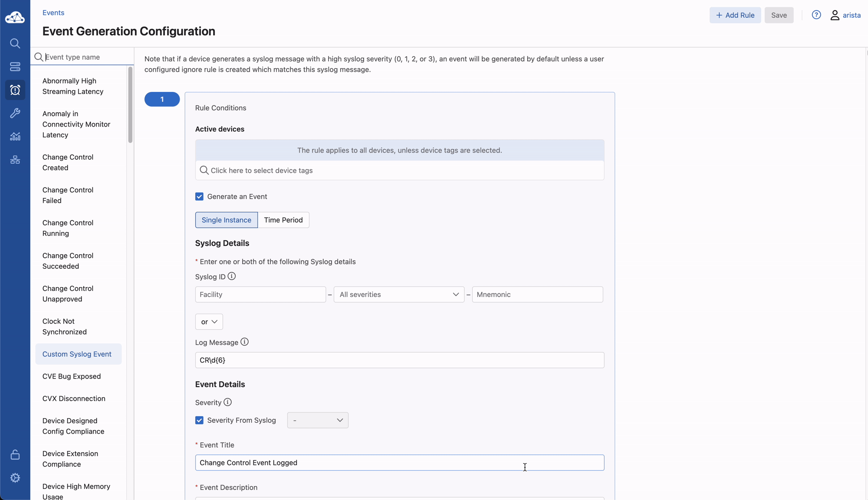The height and width of the screenshot is (500, 868).
Task: Uncheck the Generate an Event checkbox
Action: [x=199, y=196]
